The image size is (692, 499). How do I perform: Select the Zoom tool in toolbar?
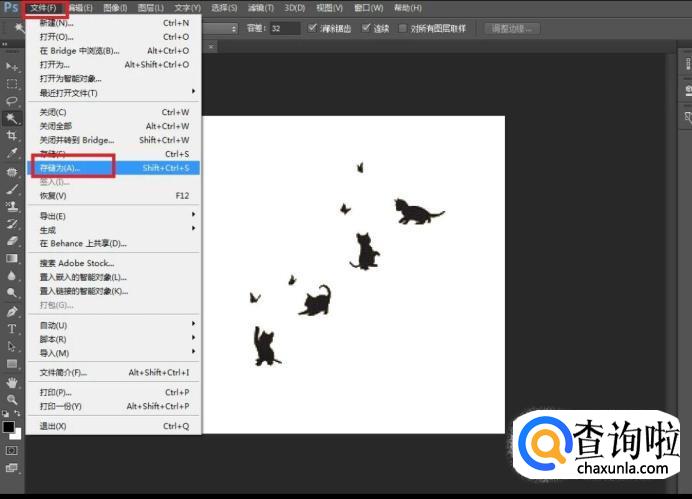[12, 399]
